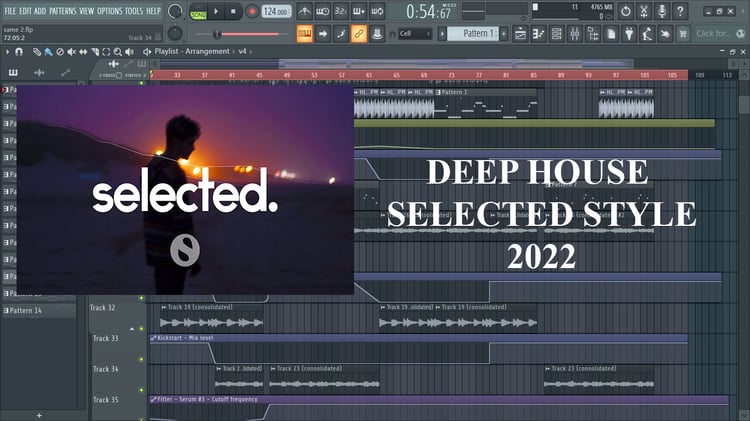750x421 pixels.
Task: Click the one-click audio recording microphone
Action: click(x=662, y=11)
